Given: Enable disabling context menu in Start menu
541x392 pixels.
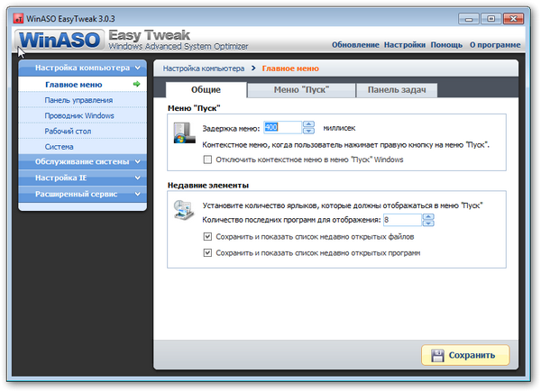Looking at the screenshot, I should [x=209, y=160].
